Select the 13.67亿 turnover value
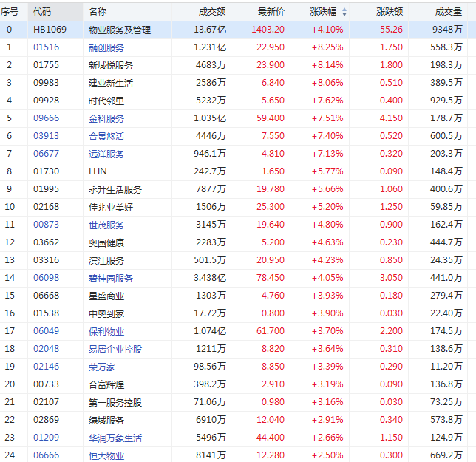 tap(210, 30)
